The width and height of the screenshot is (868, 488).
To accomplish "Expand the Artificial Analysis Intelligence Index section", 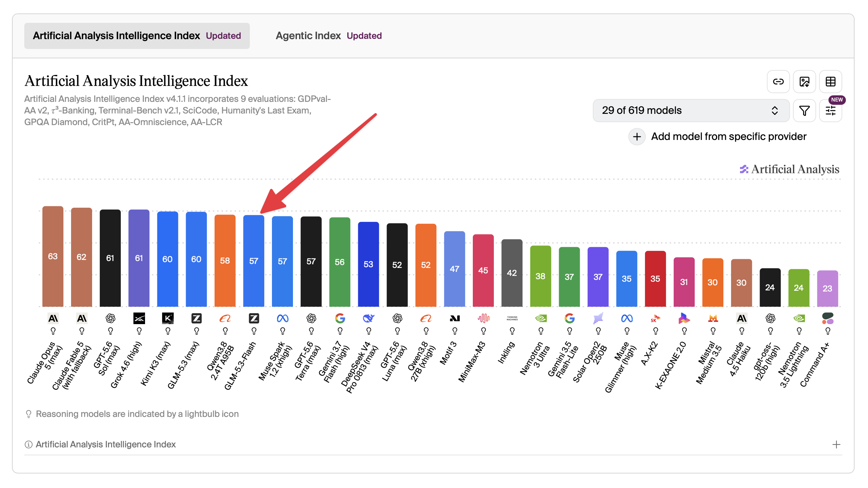I will tap(836, 444).
